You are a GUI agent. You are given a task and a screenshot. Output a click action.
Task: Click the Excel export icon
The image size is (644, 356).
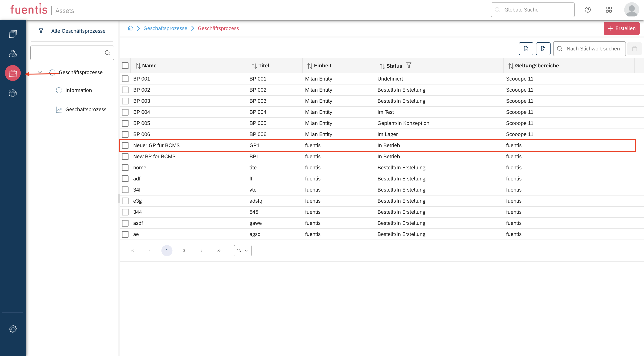[x=543, y=49]
